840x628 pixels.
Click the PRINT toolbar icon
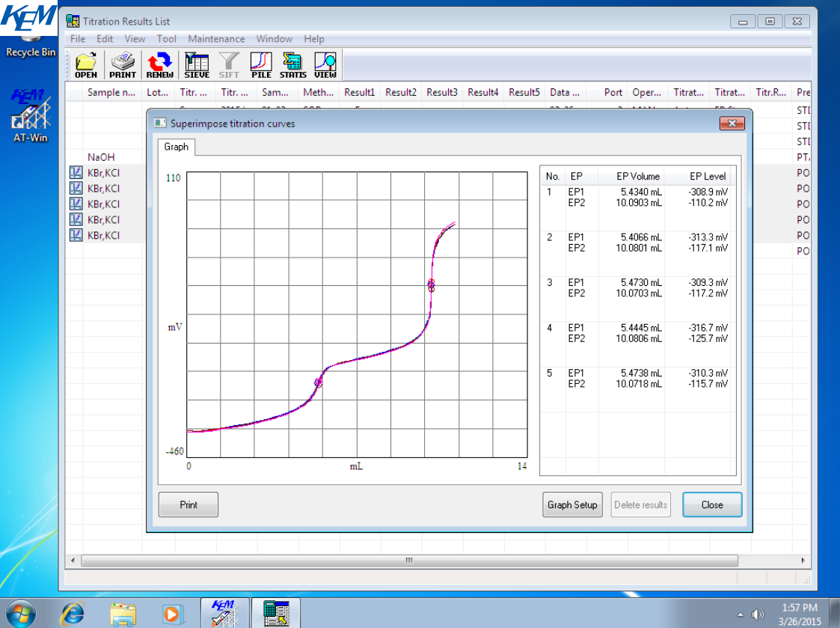pos(123,65)
